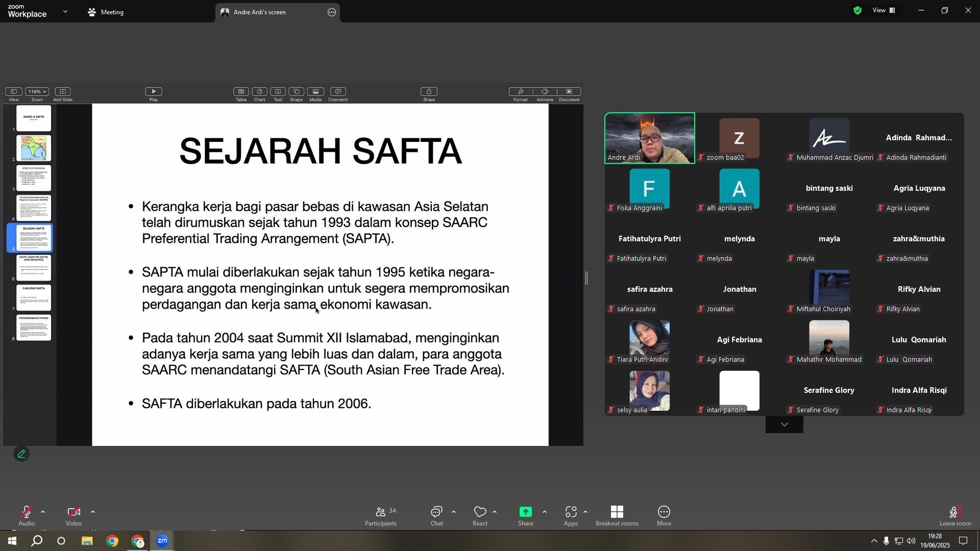The image size is (980, 551).
Task: Click the green Share screen button
Action: point(526,516)
